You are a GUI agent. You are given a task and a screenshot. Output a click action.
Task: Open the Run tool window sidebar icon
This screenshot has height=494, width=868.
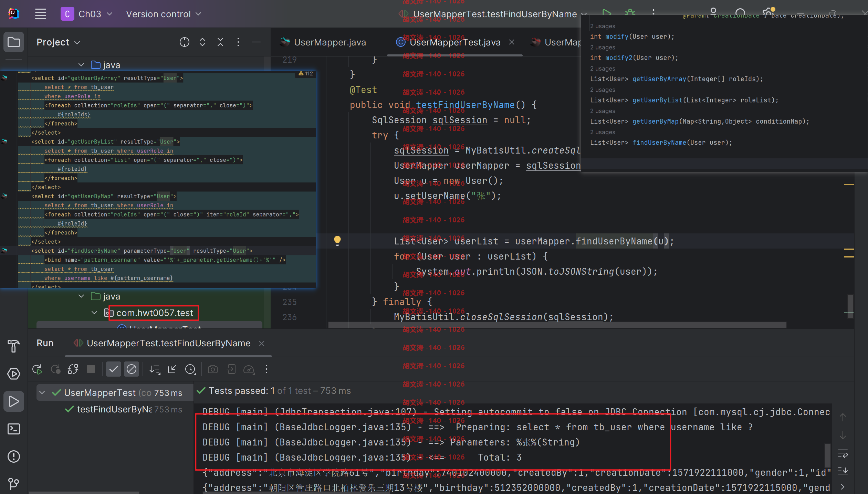14,401
